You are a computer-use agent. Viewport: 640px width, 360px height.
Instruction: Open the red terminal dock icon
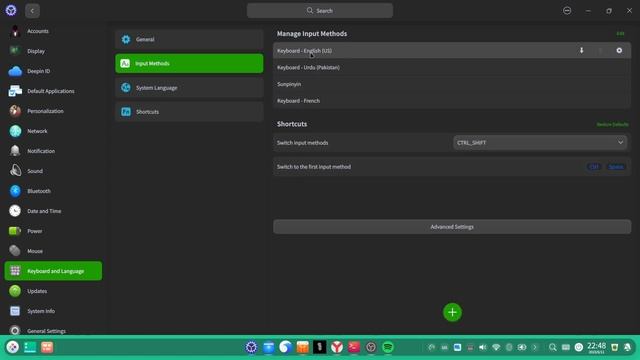354,347
